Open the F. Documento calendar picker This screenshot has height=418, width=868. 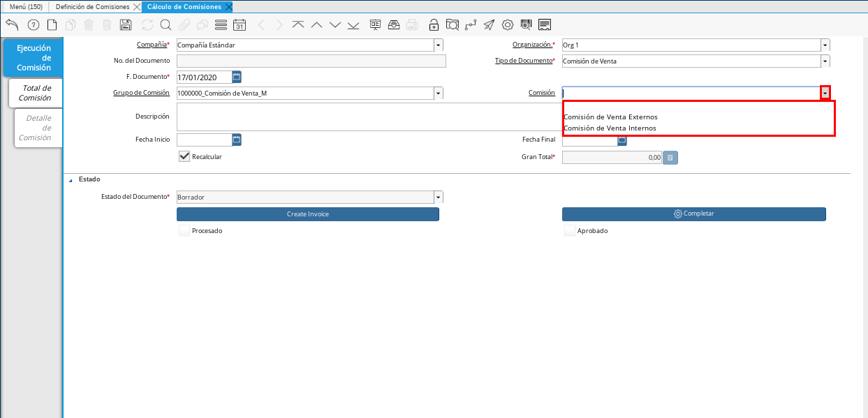click(x=237, y=77)
